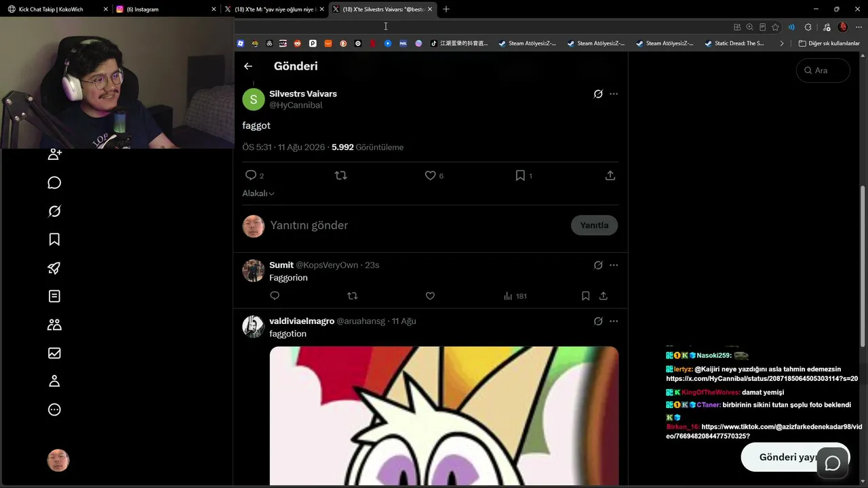Open more options on valdiviaelmagro's reply
Screen dimensions: 868x488
coord(614,321)
